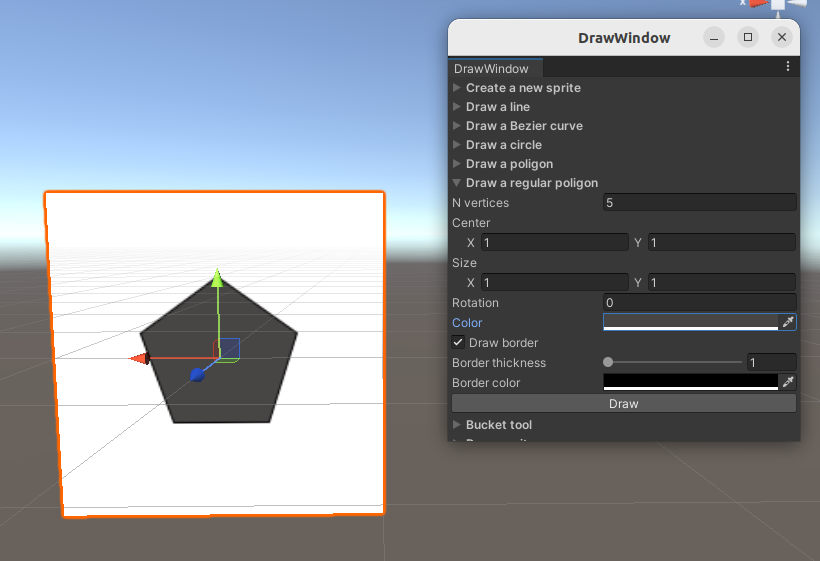The width and height of the screenshot is (820, 561).
Task: Collapse the Draw a regular poligon section
Action: pyautogui.click(x=457, y=182)
